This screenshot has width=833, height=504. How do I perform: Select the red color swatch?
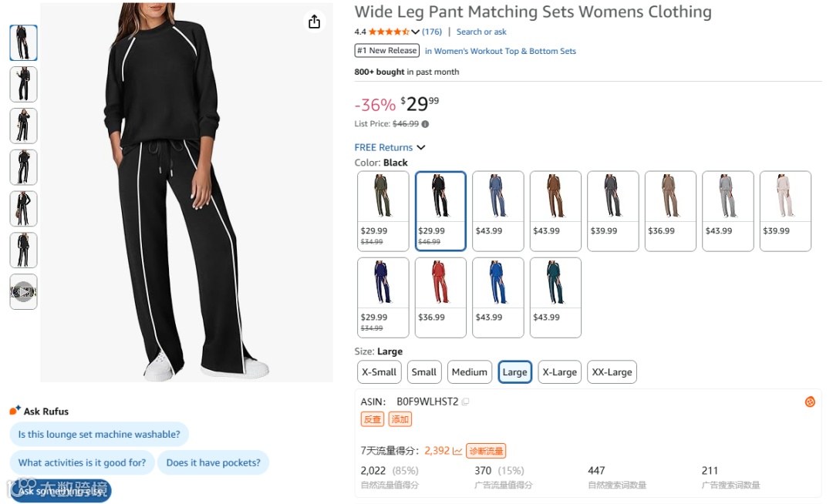point(440,297)
